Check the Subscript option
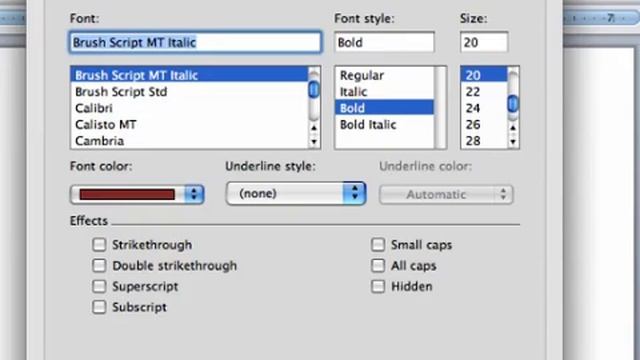This screenshot has width=640, height=360. [99, 307]
